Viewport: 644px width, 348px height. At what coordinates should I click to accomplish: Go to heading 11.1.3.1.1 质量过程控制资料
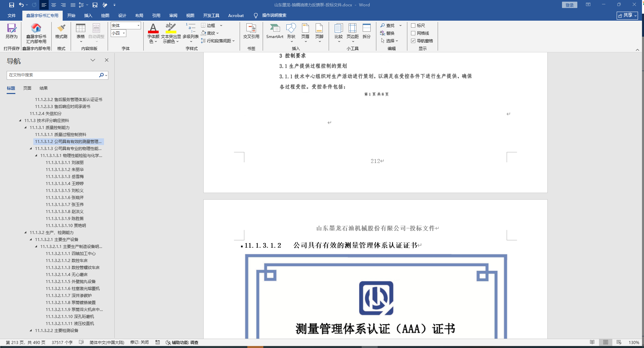[61, 134]
